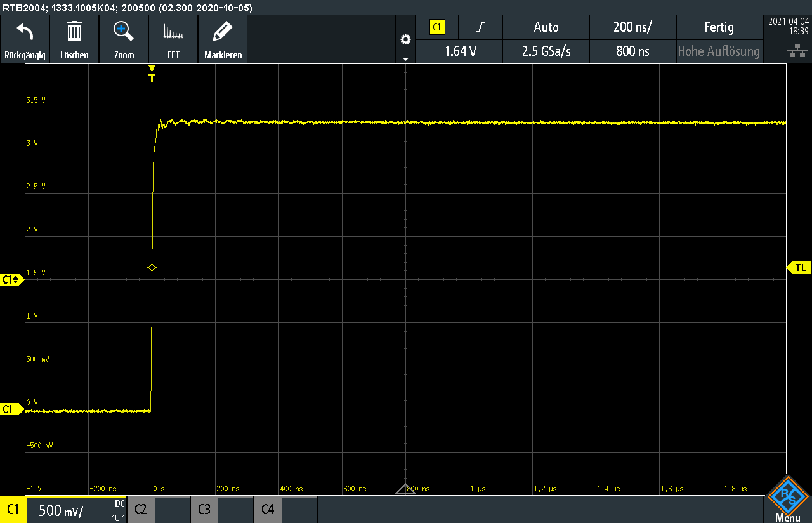
Task: Click the toolbar dropdown arrow below the gear
Action: tap(405, 59)
